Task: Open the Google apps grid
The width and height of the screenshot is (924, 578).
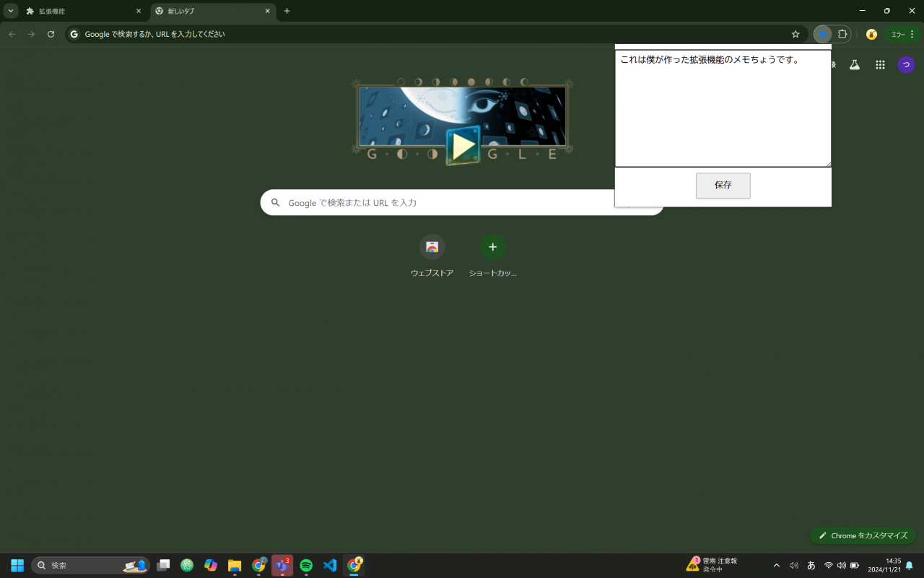Action: pyautogui.click(x=880, y=64)
